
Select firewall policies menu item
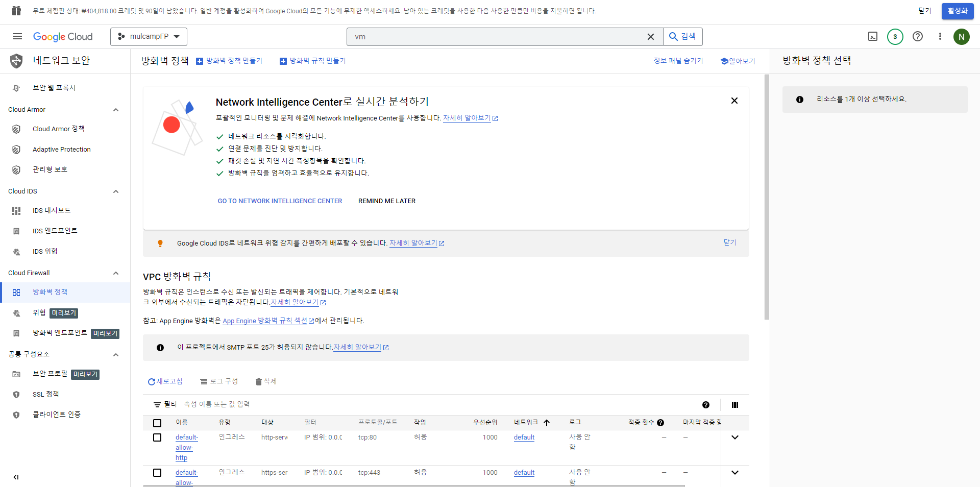coord(65,292)
